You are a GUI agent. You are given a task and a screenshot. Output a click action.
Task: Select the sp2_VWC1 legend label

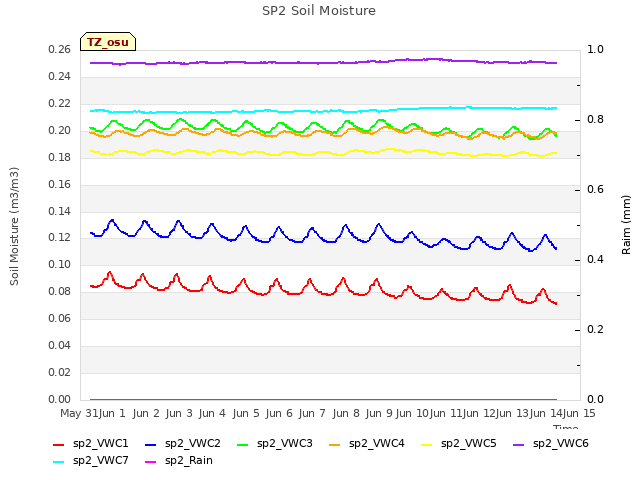click(100, 444)
